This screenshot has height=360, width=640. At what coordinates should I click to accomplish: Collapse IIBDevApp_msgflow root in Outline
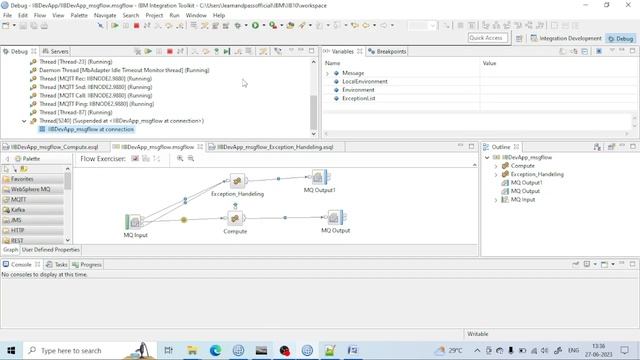tap(487, 158)
